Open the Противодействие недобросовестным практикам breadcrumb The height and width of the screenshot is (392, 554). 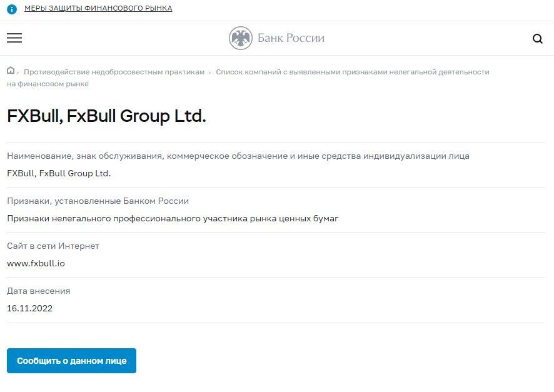[x=114, y=72]
